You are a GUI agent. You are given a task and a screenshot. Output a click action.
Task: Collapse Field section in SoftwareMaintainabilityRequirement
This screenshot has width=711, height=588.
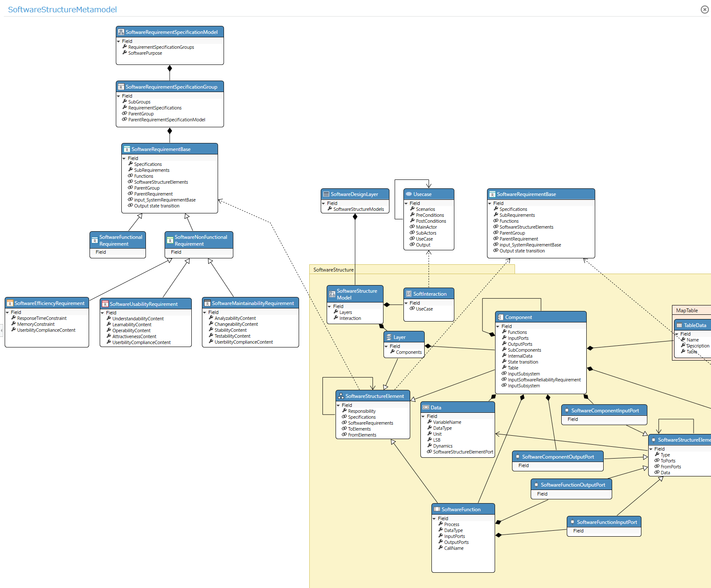point(205,312)
